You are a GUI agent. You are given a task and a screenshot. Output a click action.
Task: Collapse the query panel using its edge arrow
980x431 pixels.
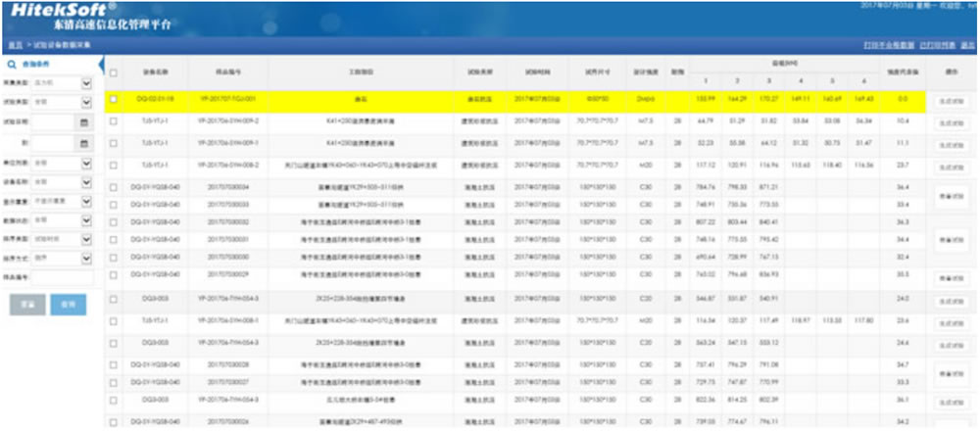[x=100, y=66]
